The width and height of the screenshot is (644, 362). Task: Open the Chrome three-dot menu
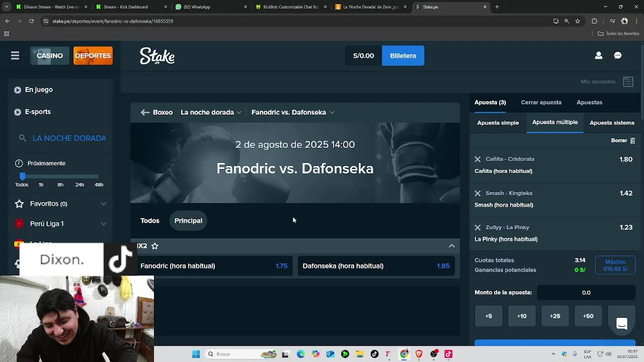pos(636,21)
